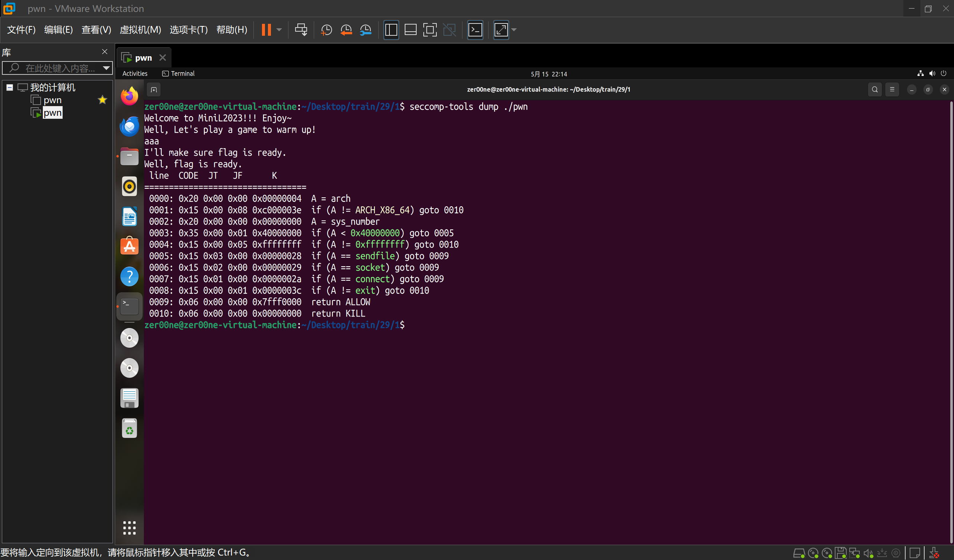Viewport: 954px width, 560px height.
Task: Open the Trash from the dock
Action: click(x=129, y=428)
